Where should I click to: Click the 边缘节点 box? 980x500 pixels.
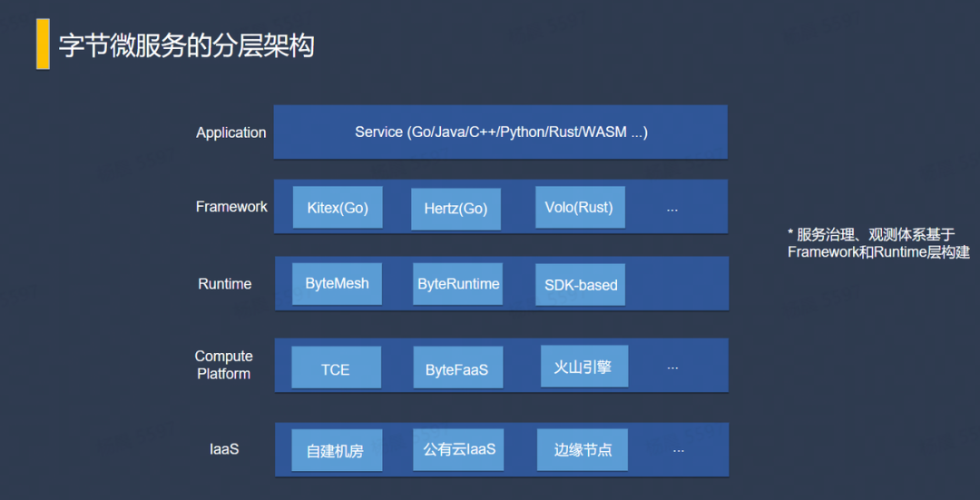tap(583, 450)
